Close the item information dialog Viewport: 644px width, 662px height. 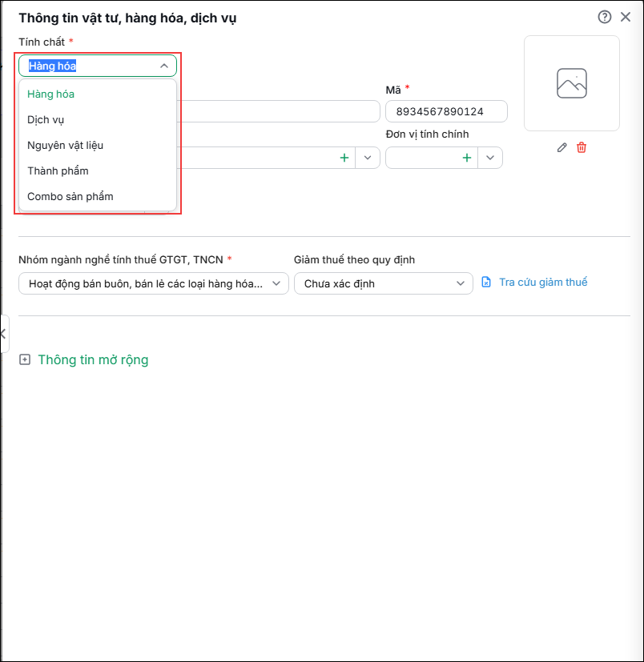[x=626, y=17]
